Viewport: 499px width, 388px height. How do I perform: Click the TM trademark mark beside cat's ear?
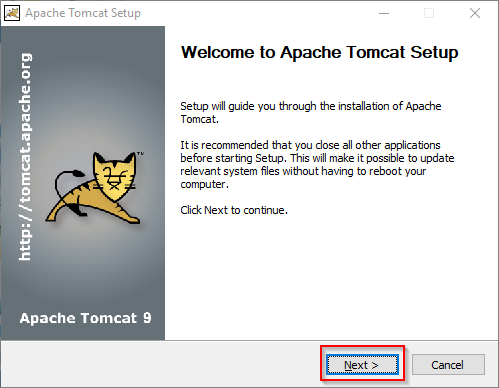point(140,154)
